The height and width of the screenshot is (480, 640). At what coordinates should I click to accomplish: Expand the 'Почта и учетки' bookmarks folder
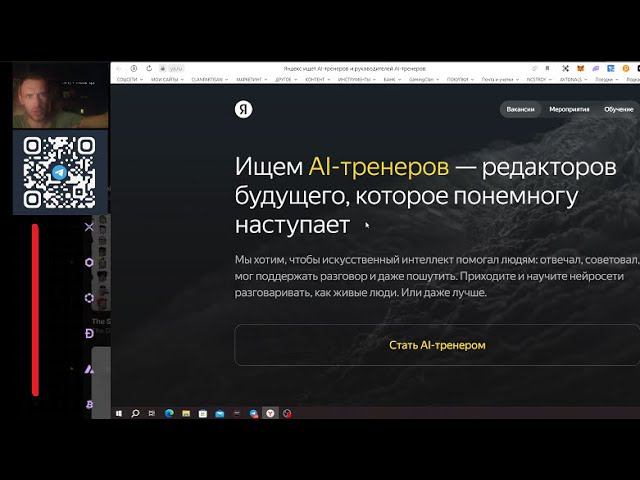click(500, 80)
